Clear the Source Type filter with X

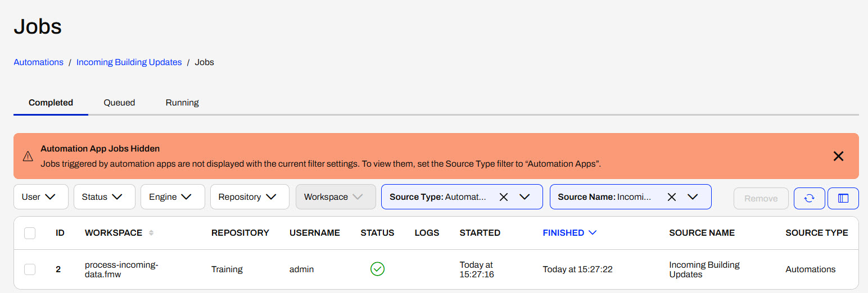tap(504, 197)
